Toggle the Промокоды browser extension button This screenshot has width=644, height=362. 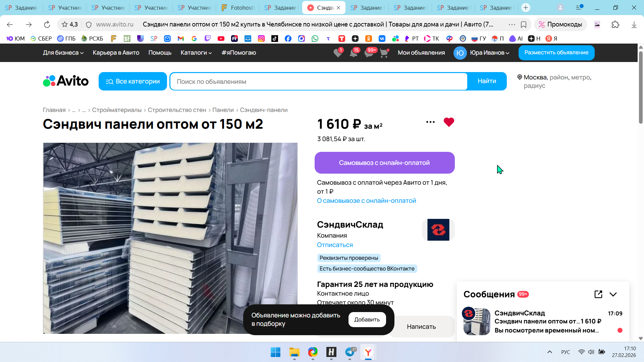pyautogui.click(x=560, y=24)
